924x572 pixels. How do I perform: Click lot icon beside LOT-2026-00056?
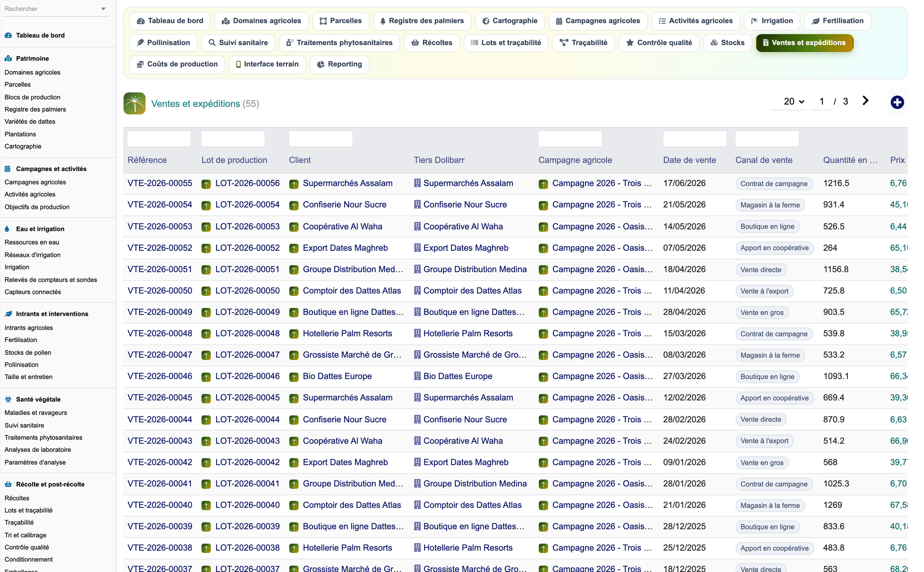(206, 184)
